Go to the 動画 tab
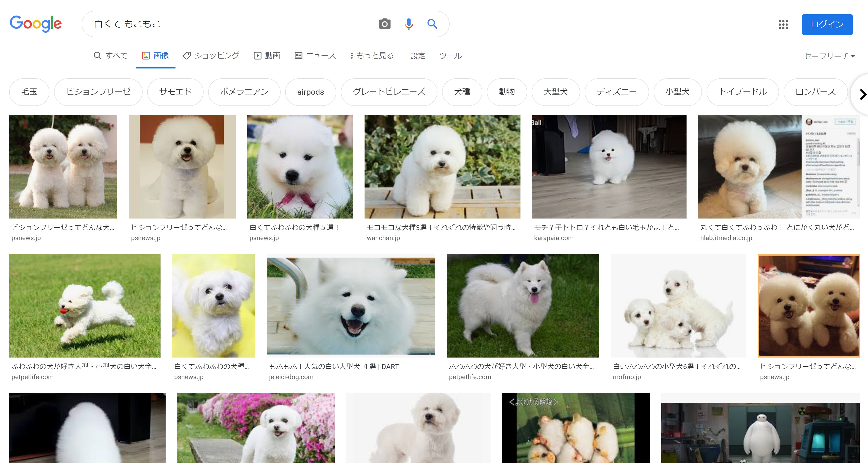 click(267, 56)
